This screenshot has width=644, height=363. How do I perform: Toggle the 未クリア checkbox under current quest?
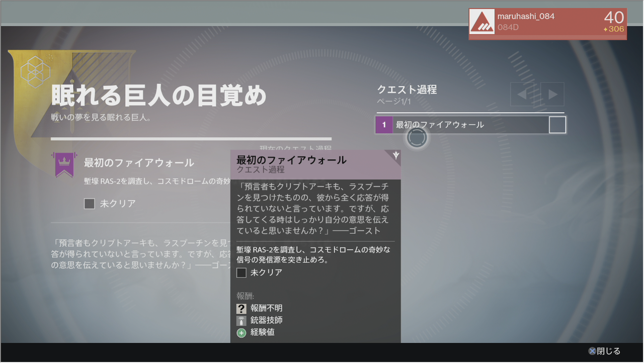pyautogui.click(x=90, y=204)
